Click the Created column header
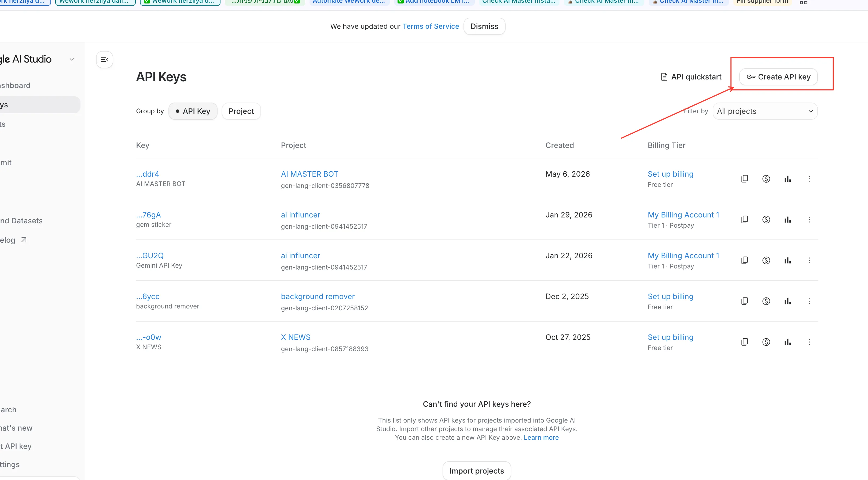This screenshot has height=480, width=868. pos(560,146)
